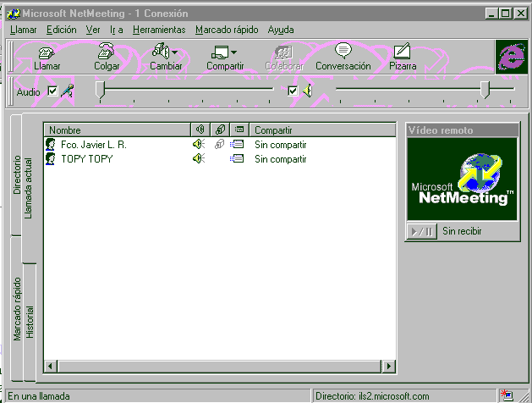Screen dimensions: 532x403
Task: Open the Herramientas menu
Action: [x=159, y=30]
